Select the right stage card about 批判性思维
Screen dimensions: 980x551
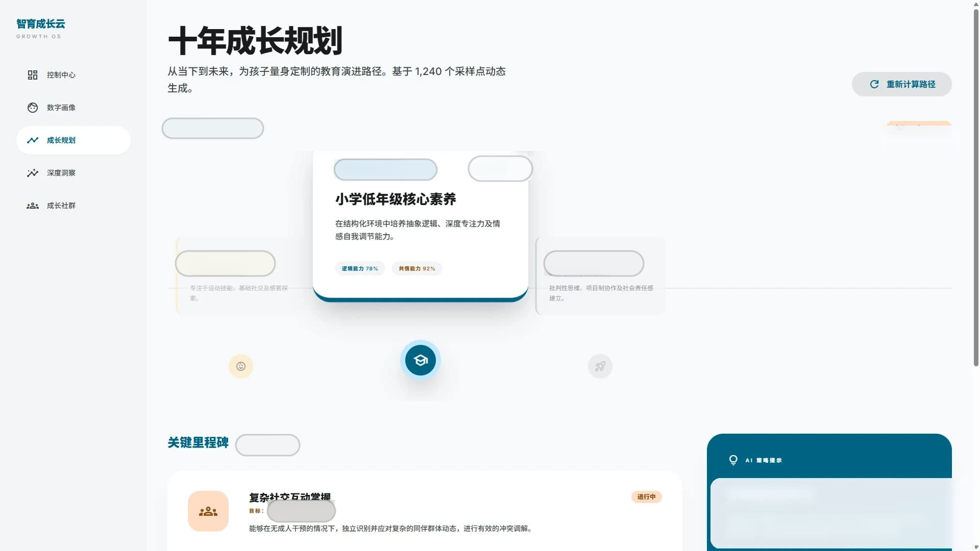pos(600,275)
